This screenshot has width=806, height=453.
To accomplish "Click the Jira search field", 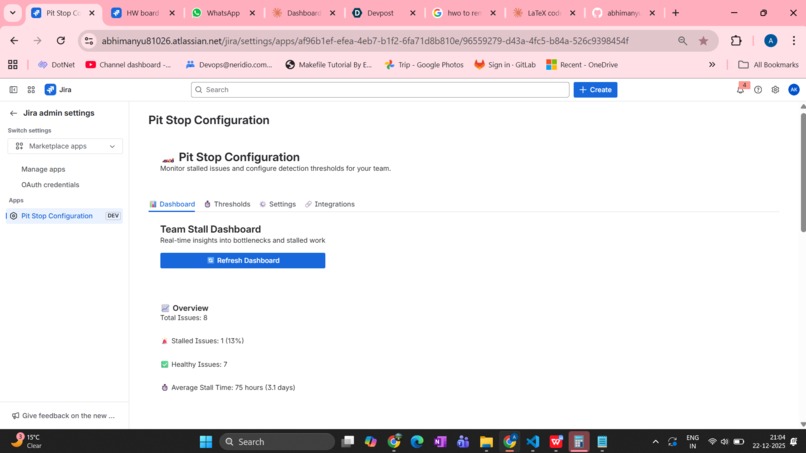I will tap(380, 89).
